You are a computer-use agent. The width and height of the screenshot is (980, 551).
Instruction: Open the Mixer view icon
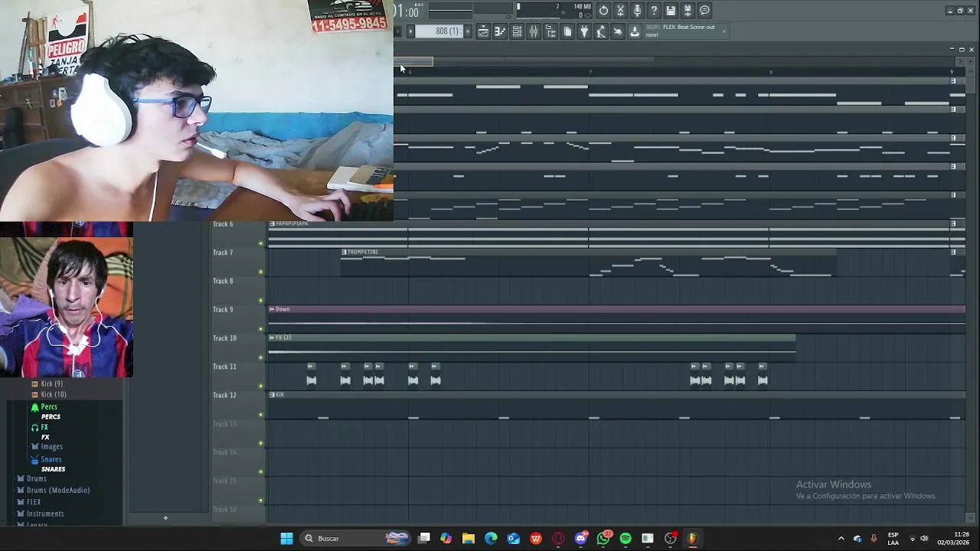tap(534, 31)
